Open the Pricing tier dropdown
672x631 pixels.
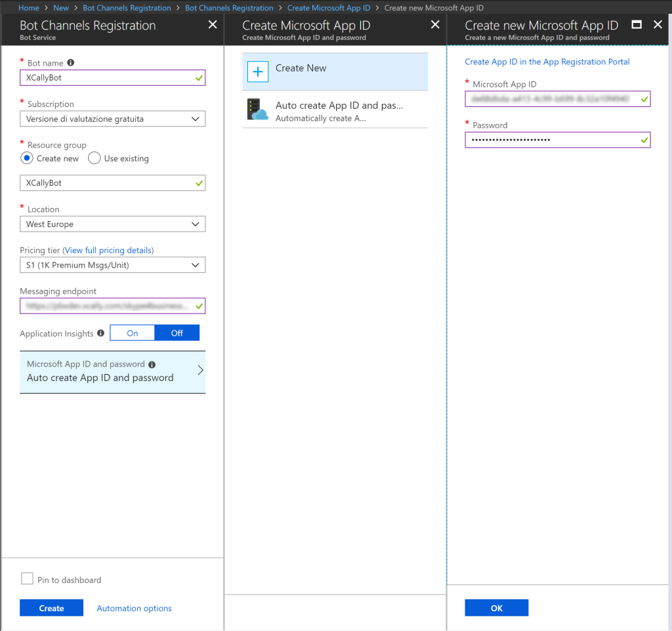113,265
